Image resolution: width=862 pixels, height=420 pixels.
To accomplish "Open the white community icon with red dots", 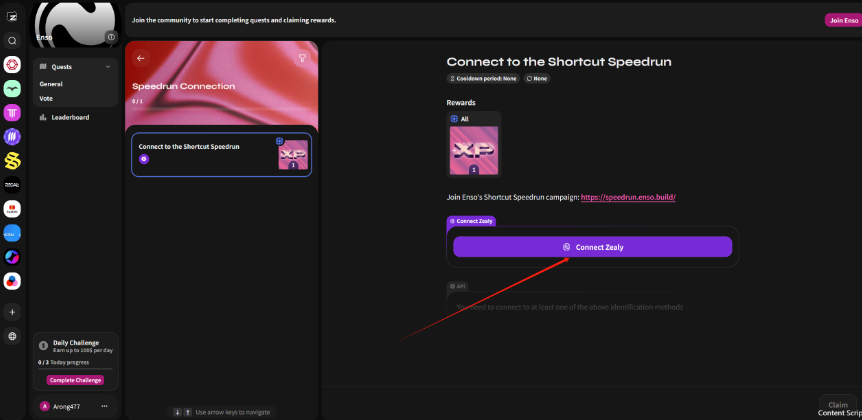I will pos(12,209).
